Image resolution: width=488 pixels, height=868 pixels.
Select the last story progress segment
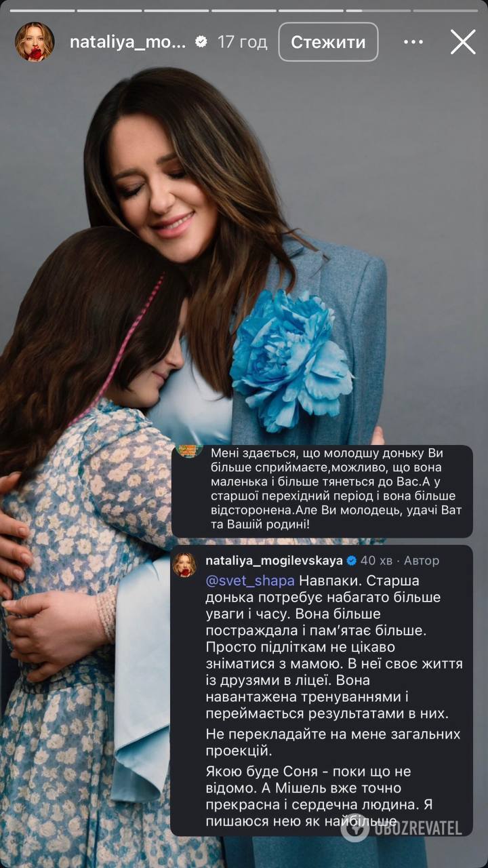(x=445, y=10)
